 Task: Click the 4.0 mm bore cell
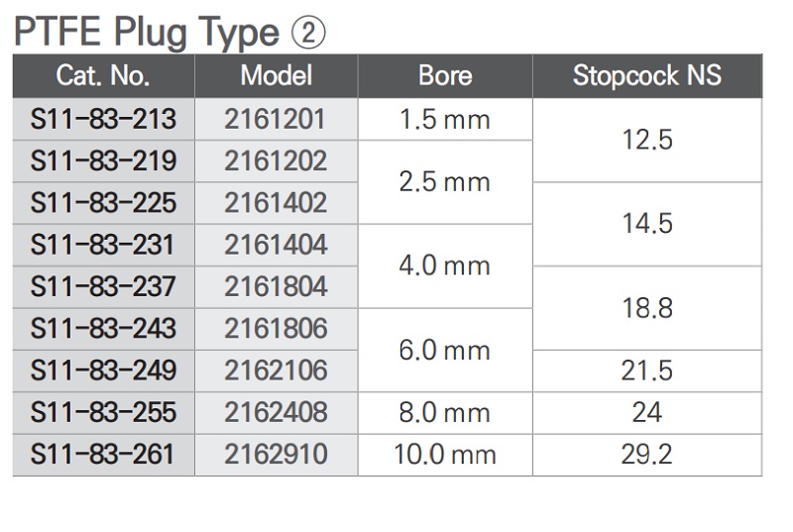445,266
